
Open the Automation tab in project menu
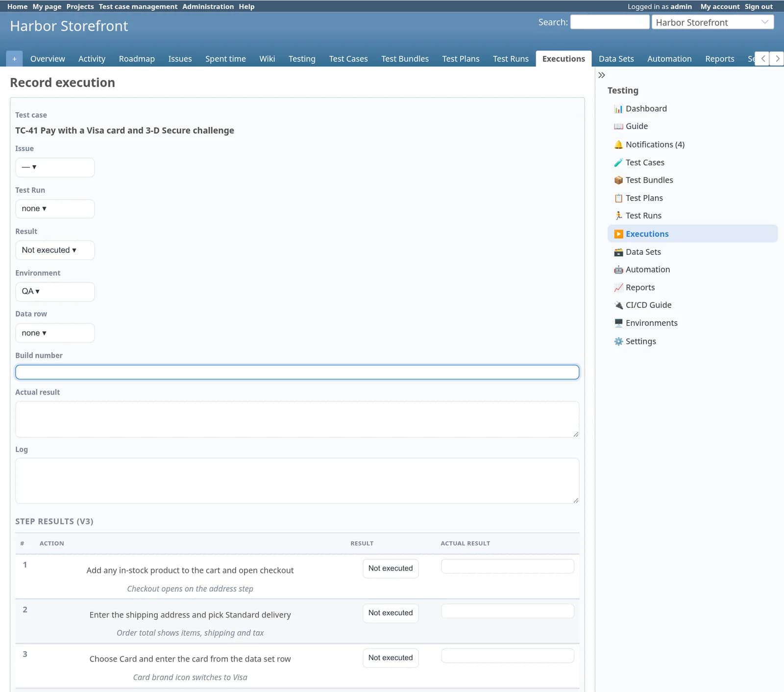(x=669, y=59)
